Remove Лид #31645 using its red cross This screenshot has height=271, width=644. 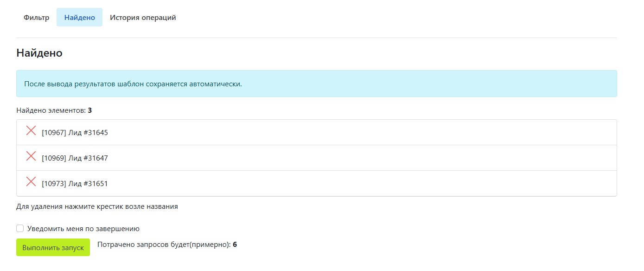click(x=31, y=131)
